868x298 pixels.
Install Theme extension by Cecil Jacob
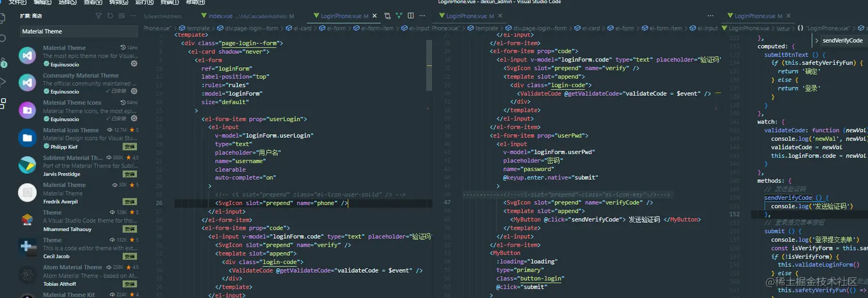pyautogui.click(x=130, y=257)
